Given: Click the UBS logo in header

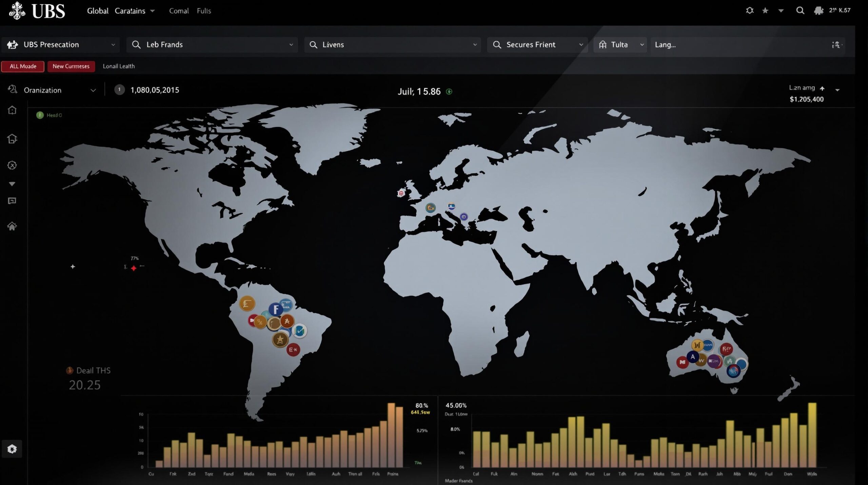Looking at the screenshot, I should (x=37, y=11).
